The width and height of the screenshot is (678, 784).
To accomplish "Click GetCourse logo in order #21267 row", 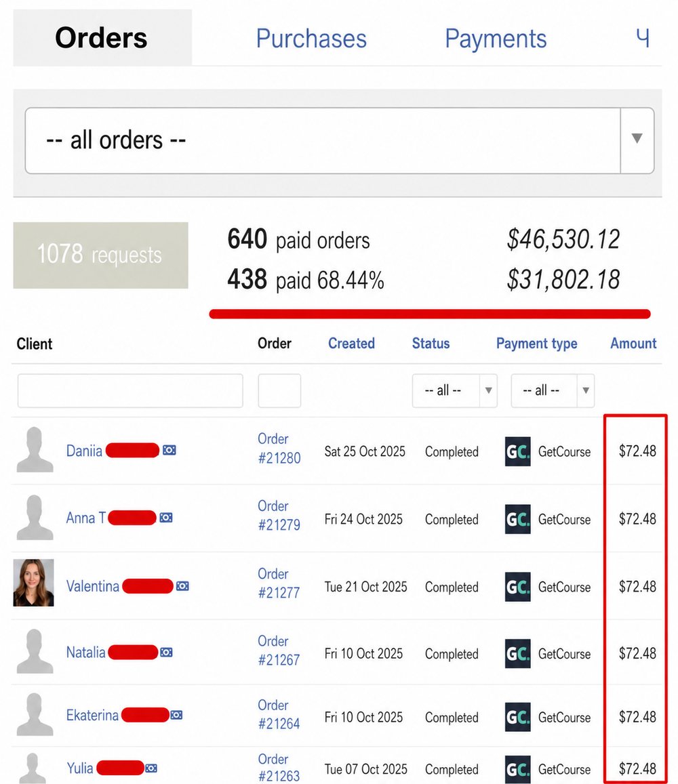I will (x=518, y=653).
